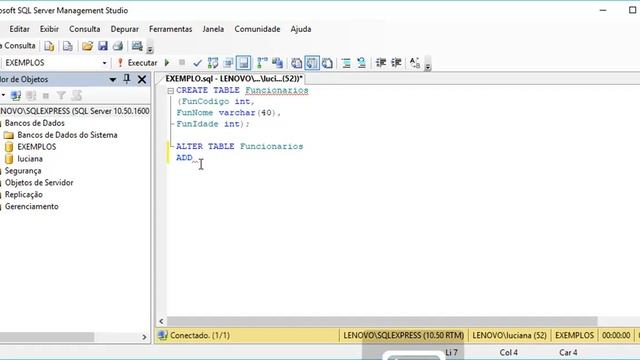Specify values for template parameters icon
The width and height of the screenshot is (640, 360).
click(x=415, y=63)
